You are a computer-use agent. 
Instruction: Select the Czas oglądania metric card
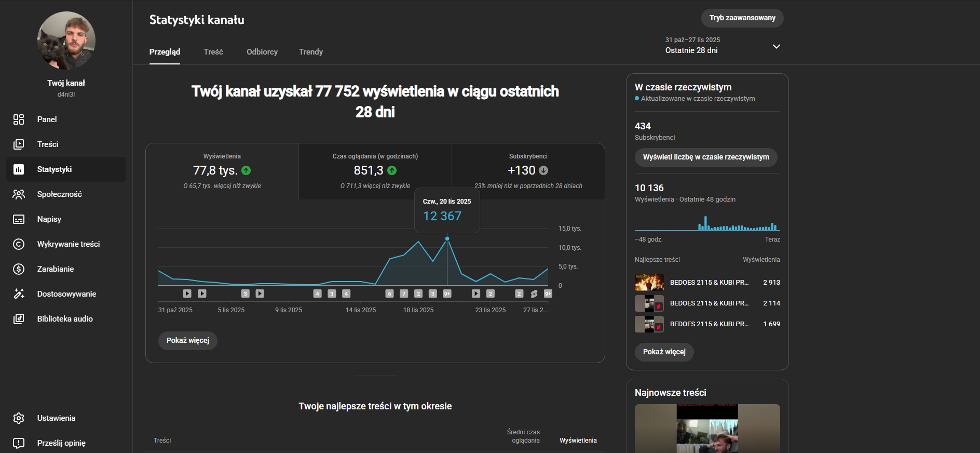pos(375,171)
